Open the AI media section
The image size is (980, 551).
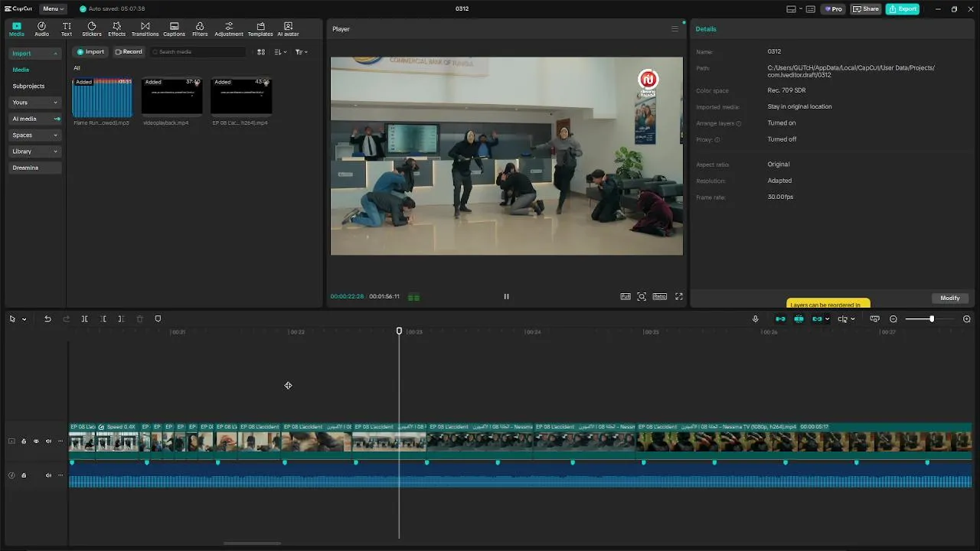(34, 119)
